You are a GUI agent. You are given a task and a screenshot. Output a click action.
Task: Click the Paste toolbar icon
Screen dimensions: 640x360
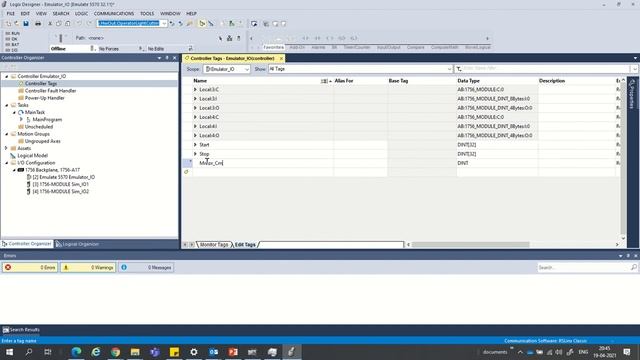(x=68, y=24)
